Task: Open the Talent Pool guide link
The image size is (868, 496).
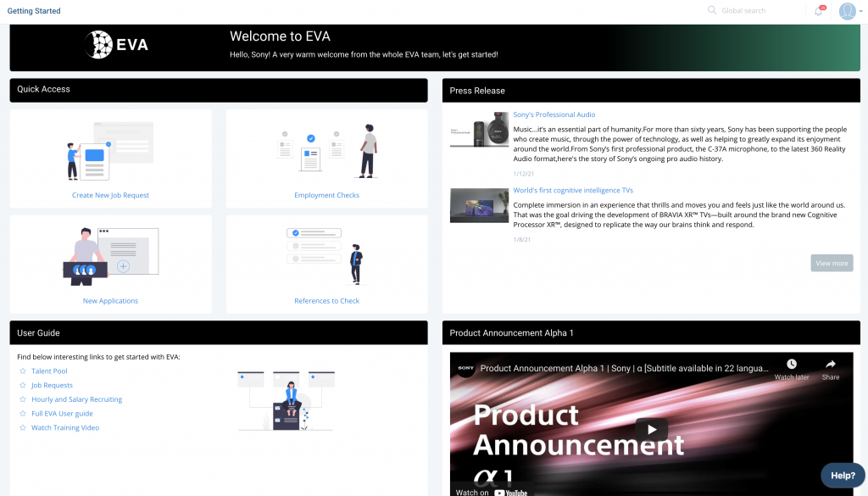Action: (49, 371)
